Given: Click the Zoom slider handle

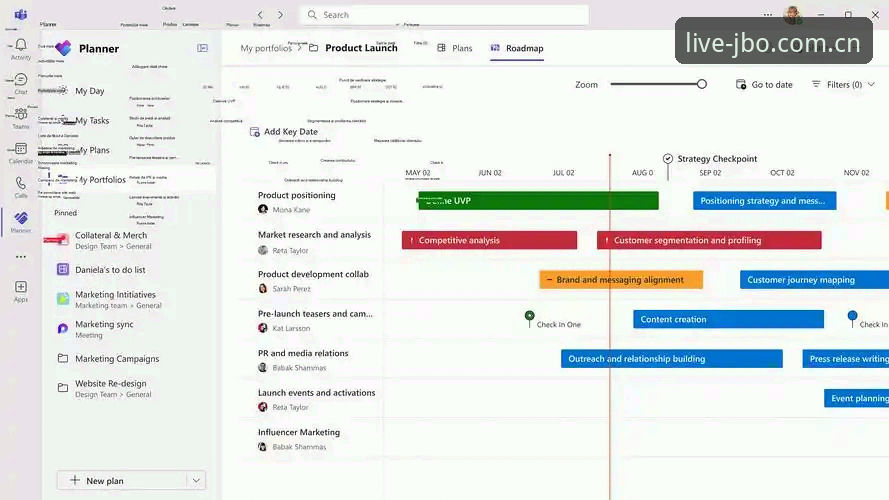Looking at the screenshot, I should pos(702,84).
